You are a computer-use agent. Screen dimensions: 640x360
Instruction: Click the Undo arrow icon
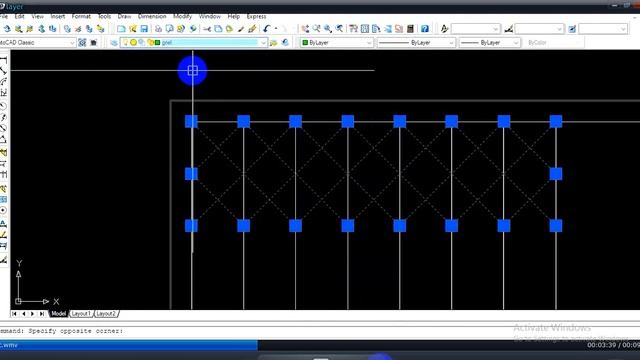click(x=267, y=29)
